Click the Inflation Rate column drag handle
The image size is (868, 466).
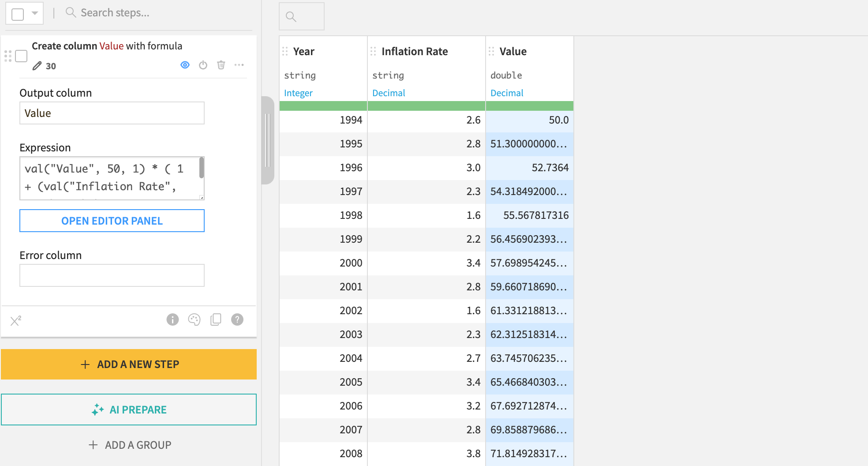tap(373, 52)
